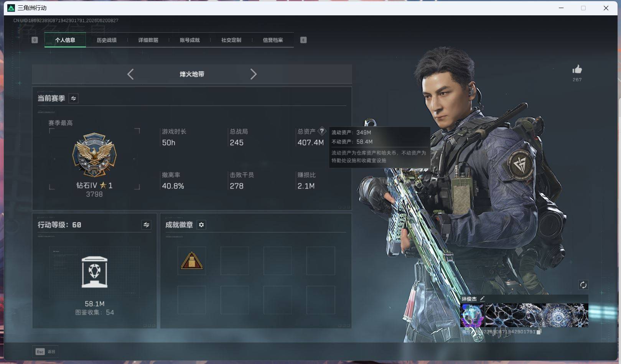The height and width of the screenshot is (364, 621).
Task: Open the collection room display-case icon
Action: (x=94, y=272)
